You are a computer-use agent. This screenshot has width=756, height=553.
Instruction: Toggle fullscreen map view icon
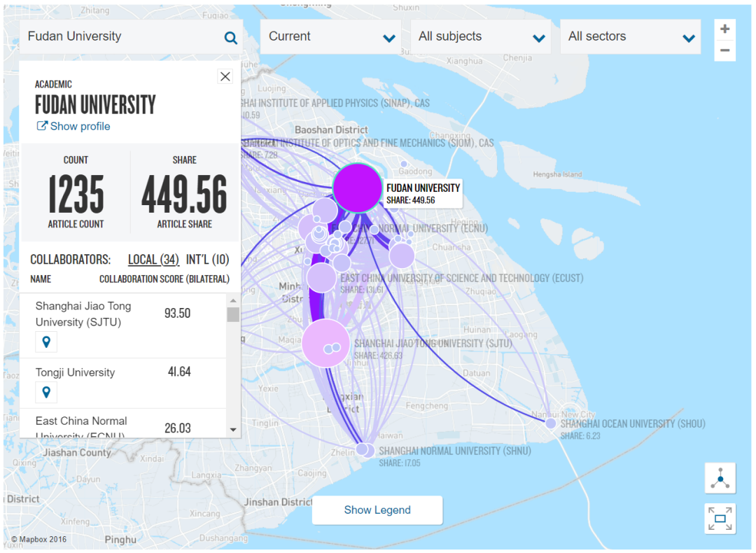pyautogui.click(x=720, y=518)
